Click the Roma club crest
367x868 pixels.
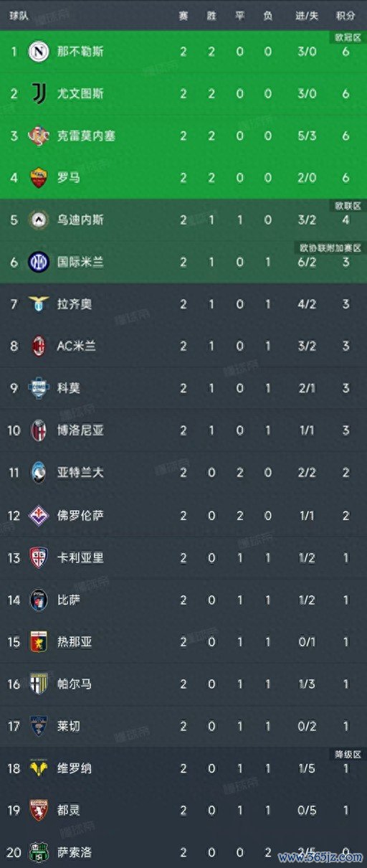(x=38, y=178)
